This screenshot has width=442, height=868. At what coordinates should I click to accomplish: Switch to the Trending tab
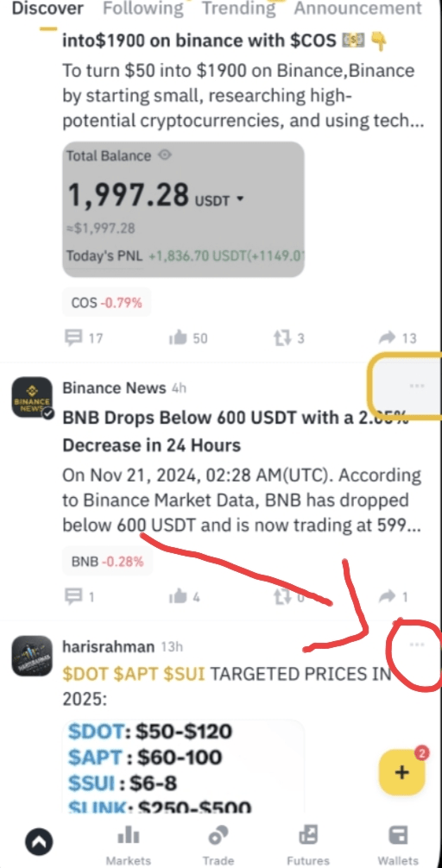click(239, 9)
